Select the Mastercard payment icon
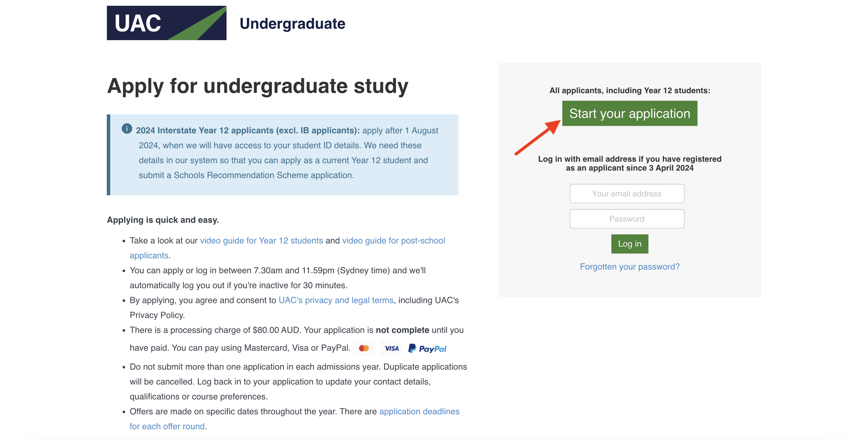Viewport: 868px width, 441px height. pos(365,348)
